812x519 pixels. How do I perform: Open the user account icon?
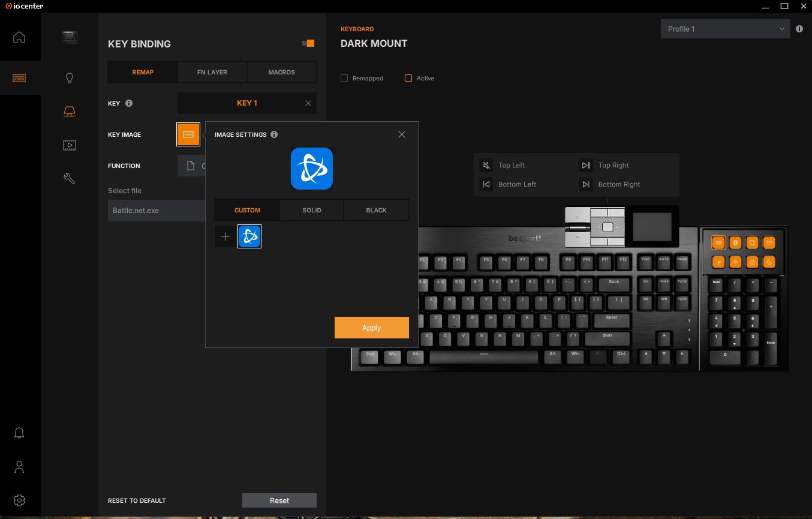[19, 467]
